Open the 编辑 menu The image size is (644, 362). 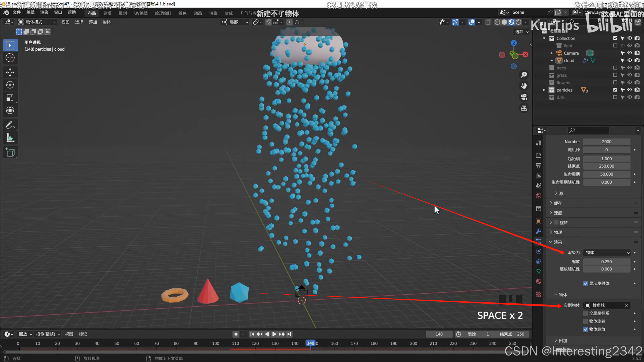(30, 12)
